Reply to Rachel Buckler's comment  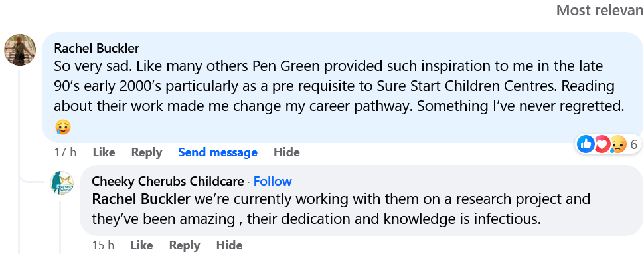[147, 152]
